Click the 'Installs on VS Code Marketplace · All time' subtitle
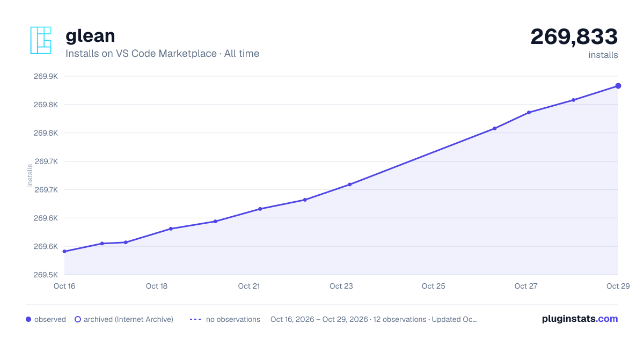The height and width of the screenshot is (338, 644). pos(162,54)
